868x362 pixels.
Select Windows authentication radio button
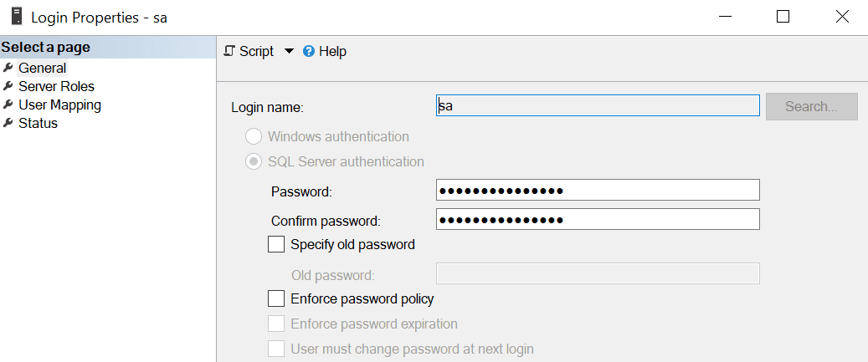253,136
